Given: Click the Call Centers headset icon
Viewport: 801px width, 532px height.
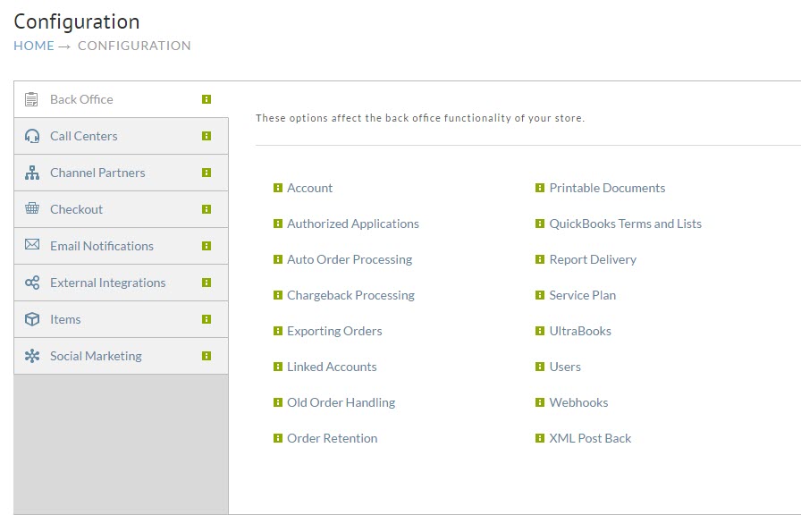Looking at the screenshot, I should click(32, 136).
